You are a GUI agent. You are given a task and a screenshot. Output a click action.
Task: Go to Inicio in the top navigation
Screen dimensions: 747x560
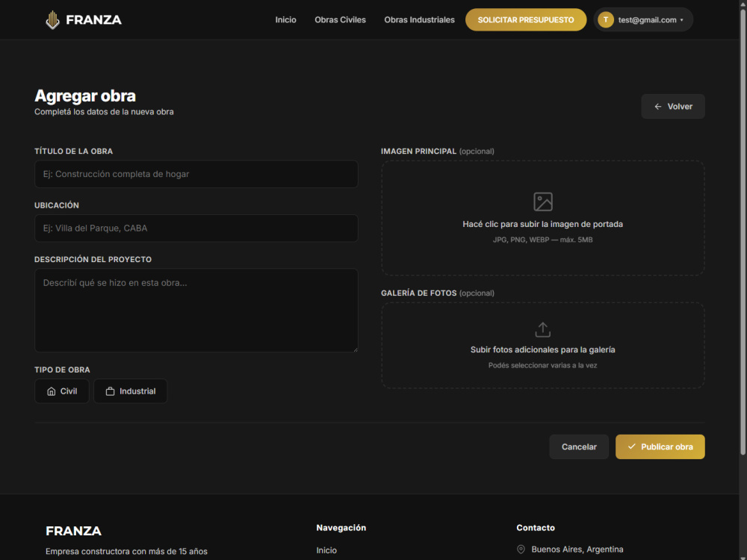point(286,20)
